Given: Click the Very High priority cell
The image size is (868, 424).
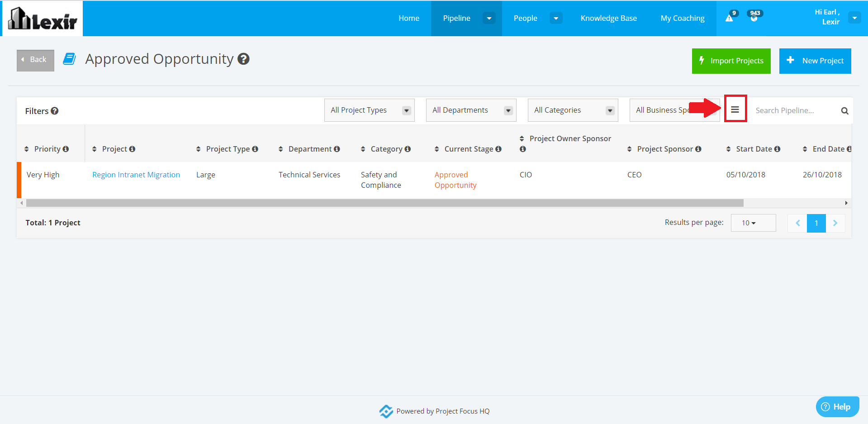Looking at the screenshot, I should click(x=43, y=175).
